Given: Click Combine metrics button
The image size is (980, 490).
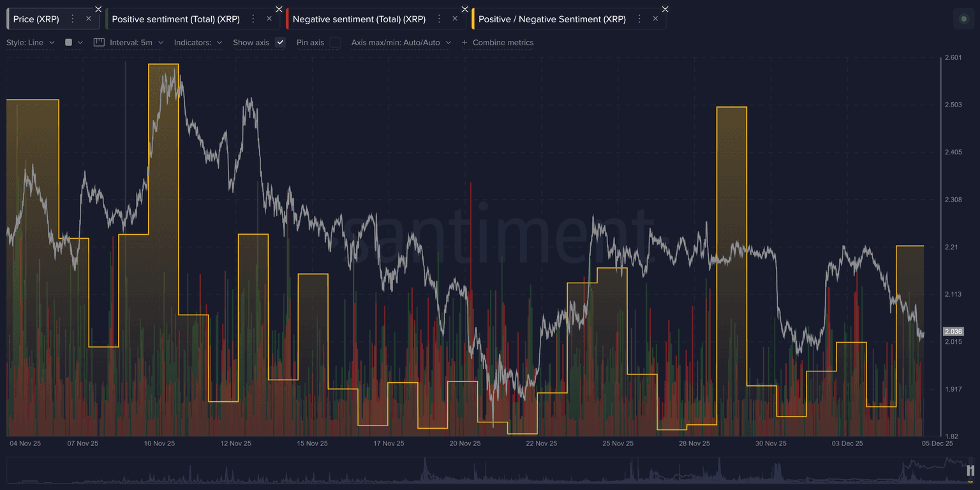Looking at the screenshot, I should 498,43.
